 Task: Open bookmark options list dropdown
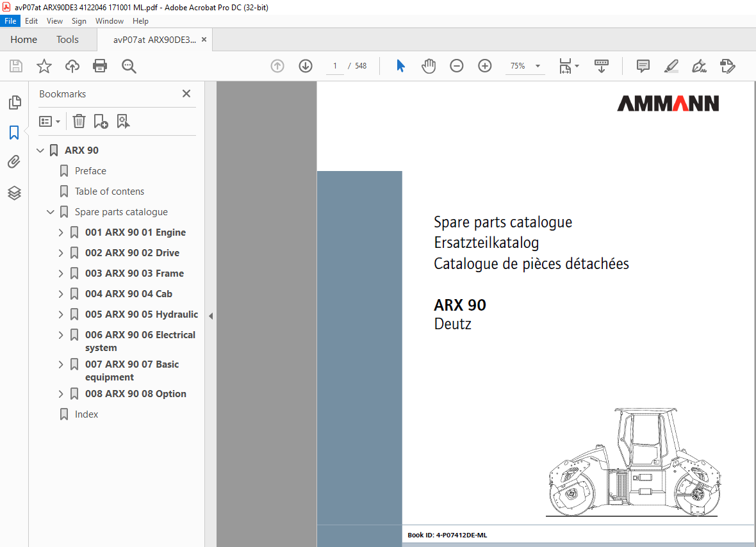[x=49, y=122]
